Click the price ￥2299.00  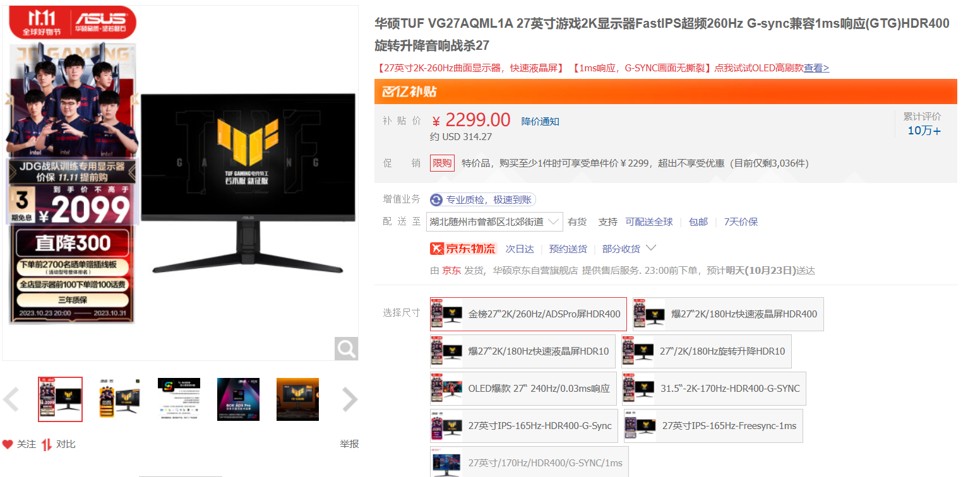472,120
